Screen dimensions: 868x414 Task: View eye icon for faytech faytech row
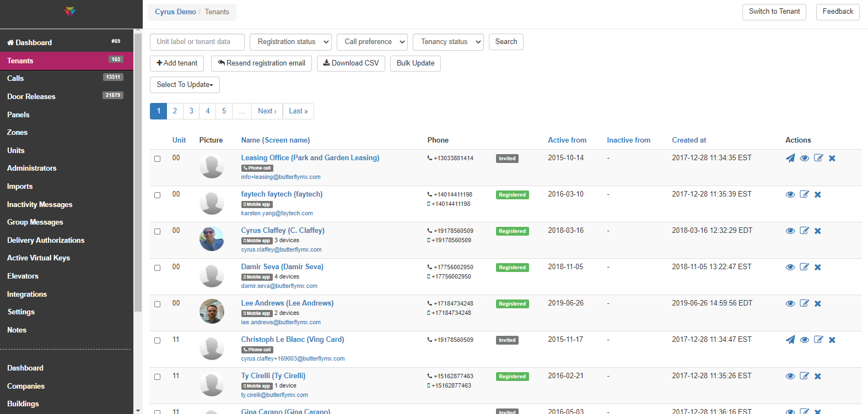790,195
